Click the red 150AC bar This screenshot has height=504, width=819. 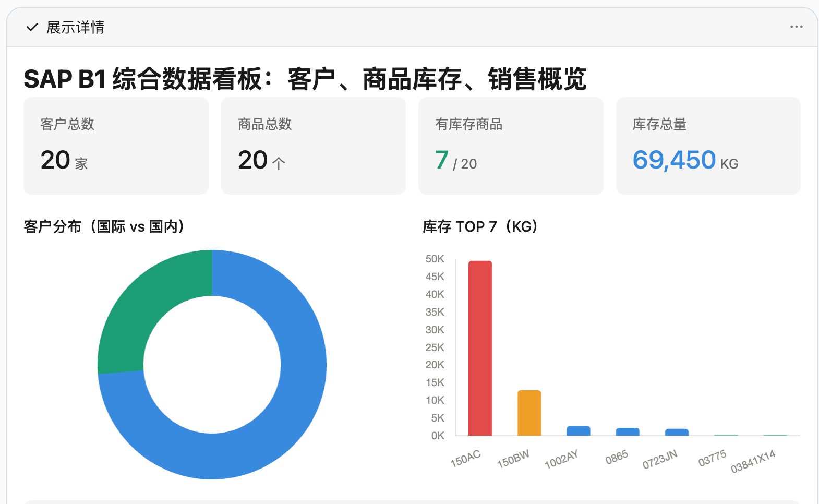(x=480, y=348)
